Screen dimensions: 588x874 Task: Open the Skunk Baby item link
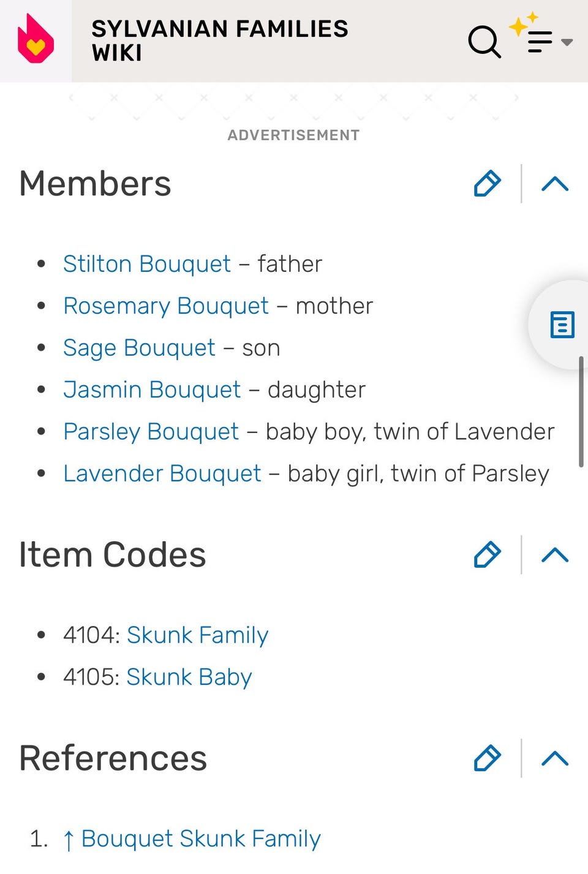189,677
